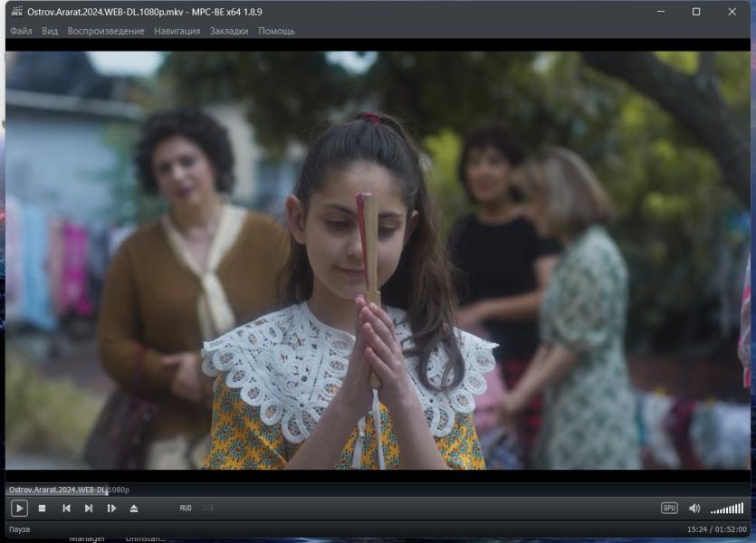Click the seek bar position marker

click(x=106, y=490)
